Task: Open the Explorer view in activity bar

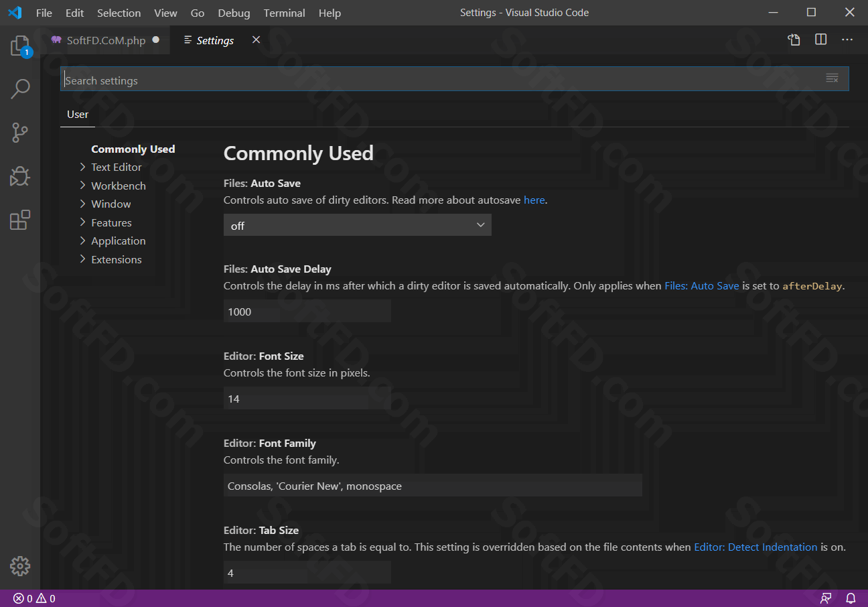Action: point(20,46)
